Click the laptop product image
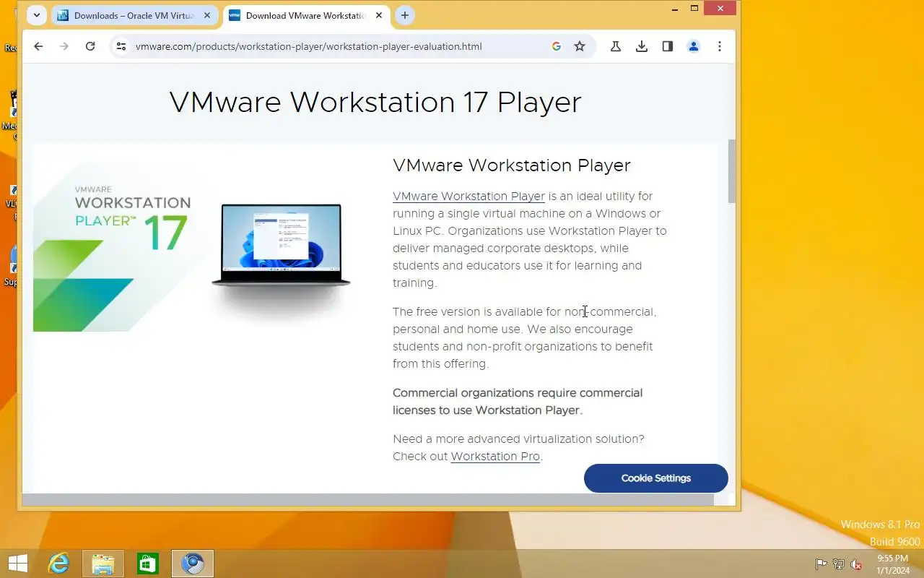924x578 pixels. (281, 248)
